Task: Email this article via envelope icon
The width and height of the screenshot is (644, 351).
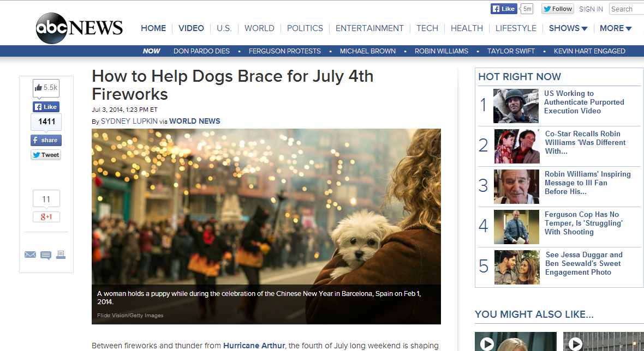Action: coord(30,255)
